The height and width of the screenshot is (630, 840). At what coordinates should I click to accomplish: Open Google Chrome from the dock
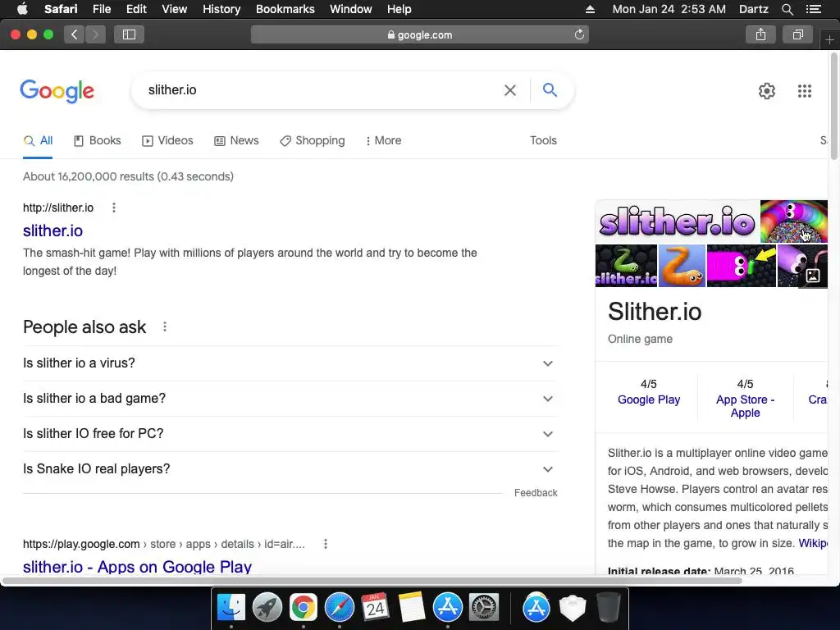(304, 608)
